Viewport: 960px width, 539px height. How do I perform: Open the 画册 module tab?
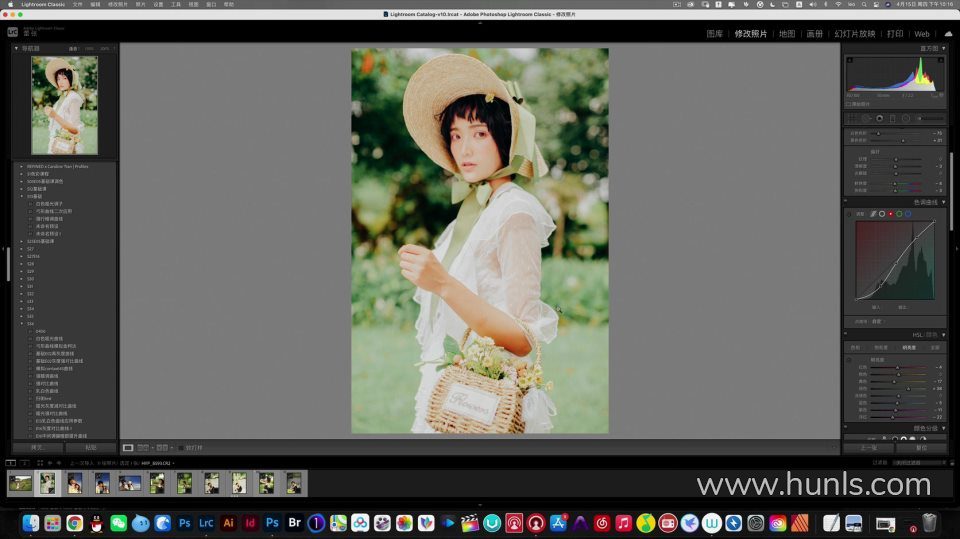(814, 34)
